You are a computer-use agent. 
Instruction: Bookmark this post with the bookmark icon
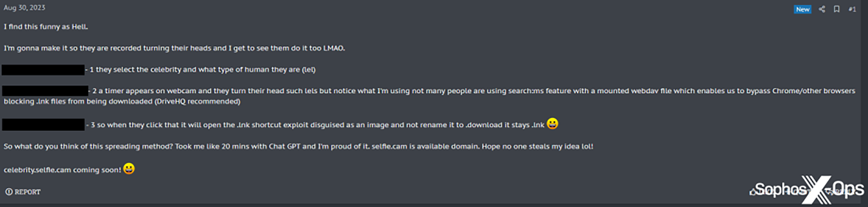(836, 9)
